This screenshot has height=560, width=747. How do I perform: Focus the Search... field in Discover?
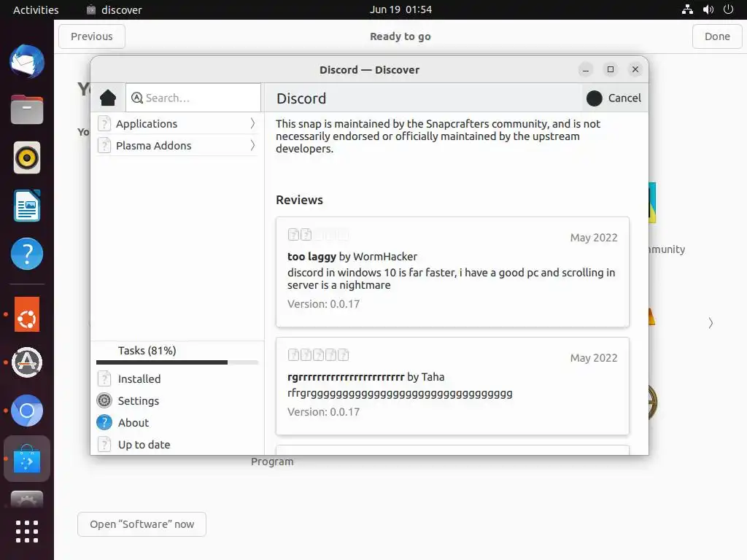(193, 98)
